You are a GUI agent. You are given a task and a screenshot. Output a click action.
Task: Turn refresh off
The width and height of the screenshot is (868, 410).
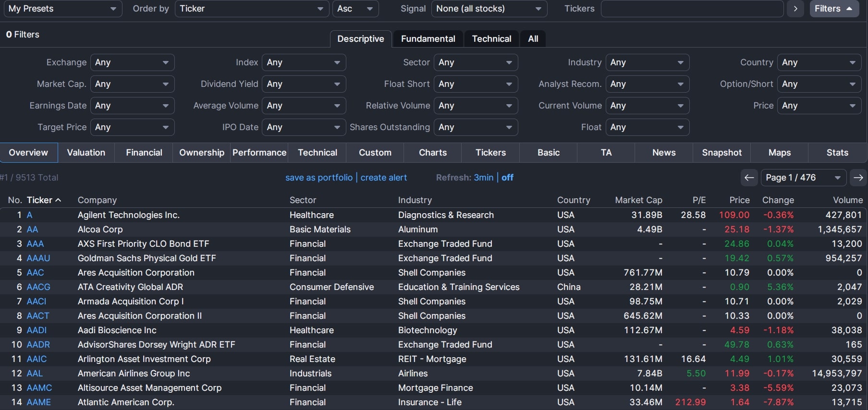coord(507,178)
